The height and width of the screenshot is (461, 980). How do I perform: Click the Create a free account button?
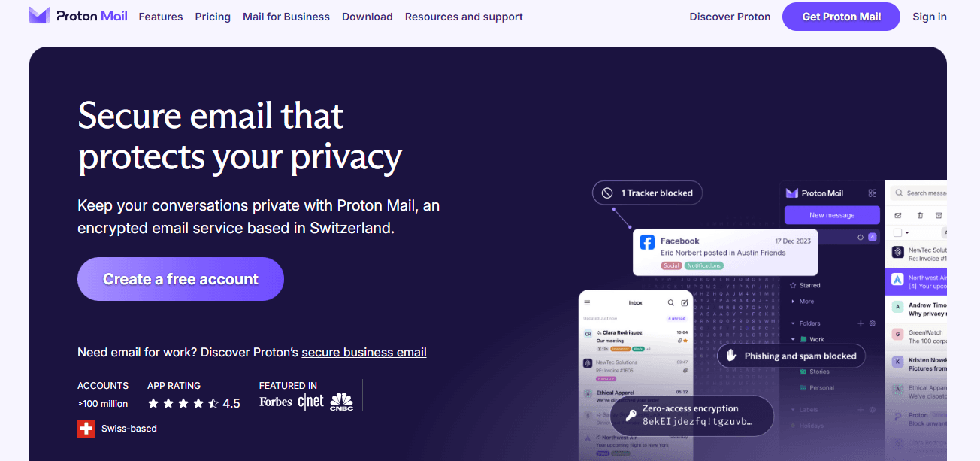[x=180, y=278]
